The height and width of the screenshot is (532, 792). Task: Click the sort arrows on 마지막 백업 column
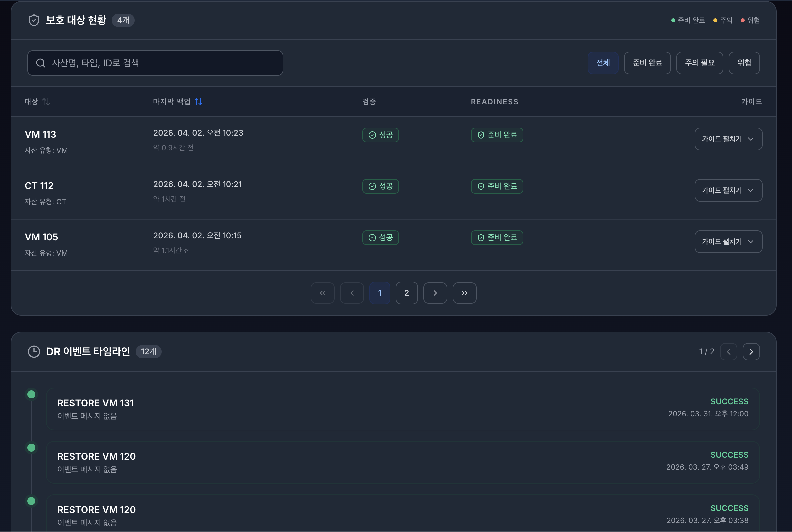(198, 101)
